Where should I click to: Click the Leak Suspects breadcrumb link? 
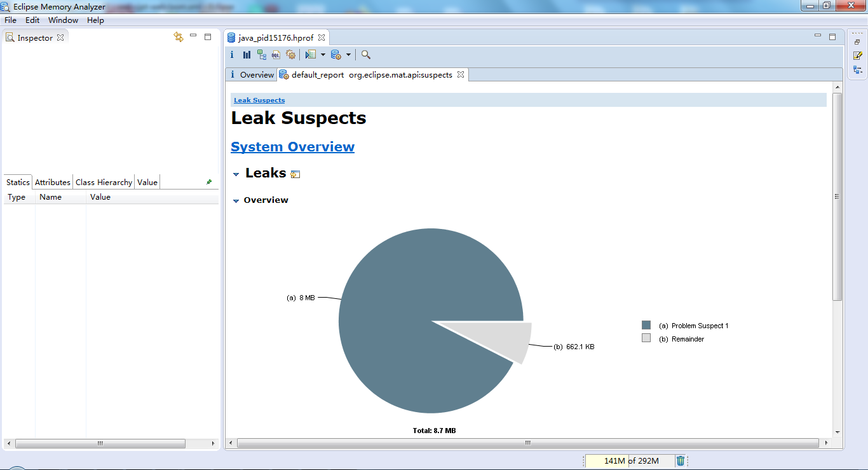point(258,100)
